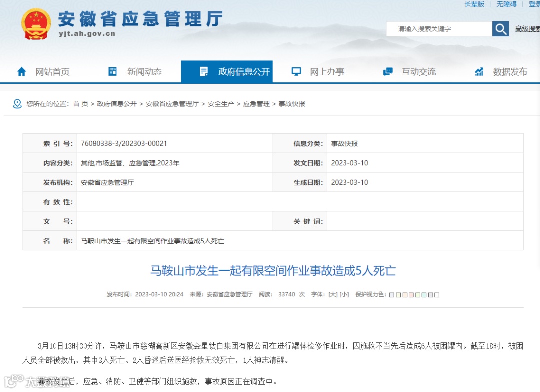Click publish time 2023-03-10 20:24
The image size is (540, 392).
pyautogui.click(x=159, y=294)
